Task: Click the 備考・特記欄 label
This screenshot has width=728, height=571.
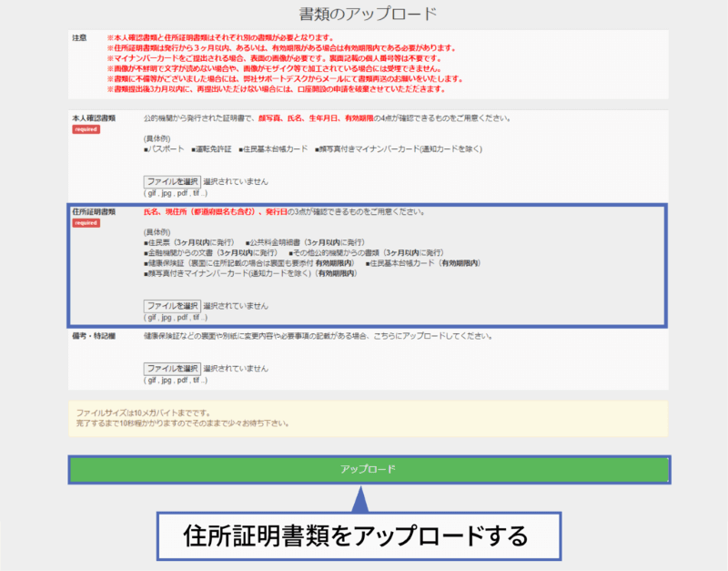Action: pos(94,336)
